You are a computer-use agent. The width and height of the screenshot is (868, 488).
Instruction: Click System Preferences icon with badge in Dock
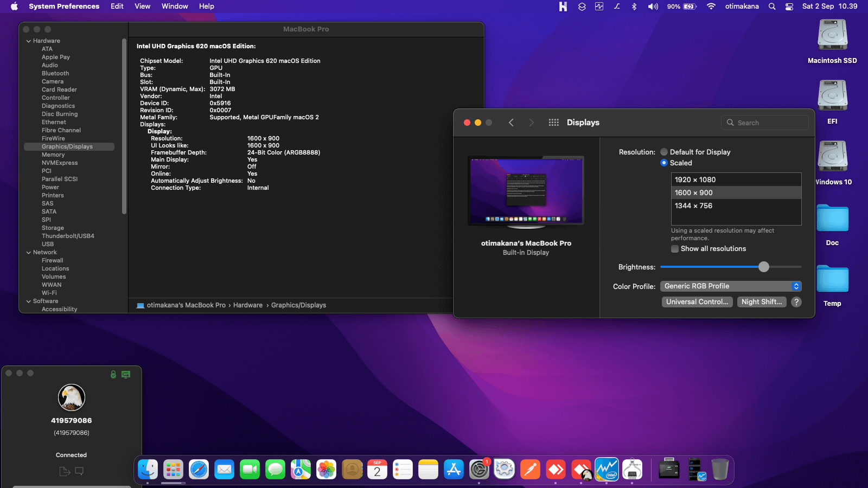[479, 470]
